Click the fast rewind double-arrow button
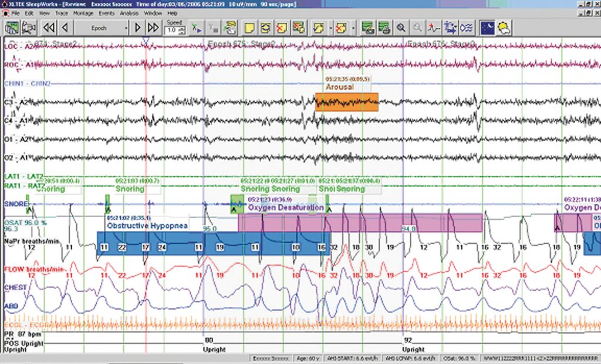This screenshot has height=364, width=601. (x=49, y=27)
